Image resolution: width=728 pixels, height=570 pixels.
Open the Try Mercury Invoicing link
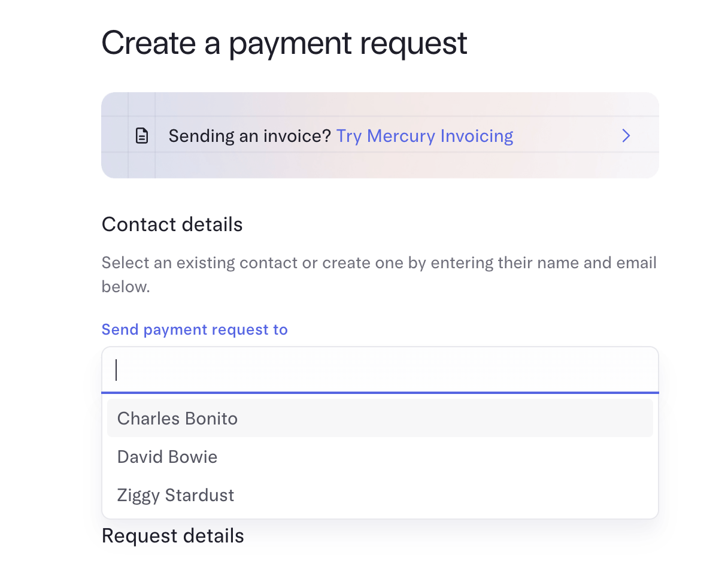tap(424, 136)
